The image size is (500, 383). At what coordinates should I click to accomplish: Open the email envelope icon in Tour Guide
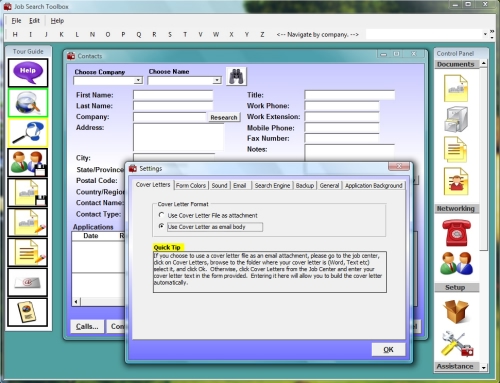pos(28,282)
